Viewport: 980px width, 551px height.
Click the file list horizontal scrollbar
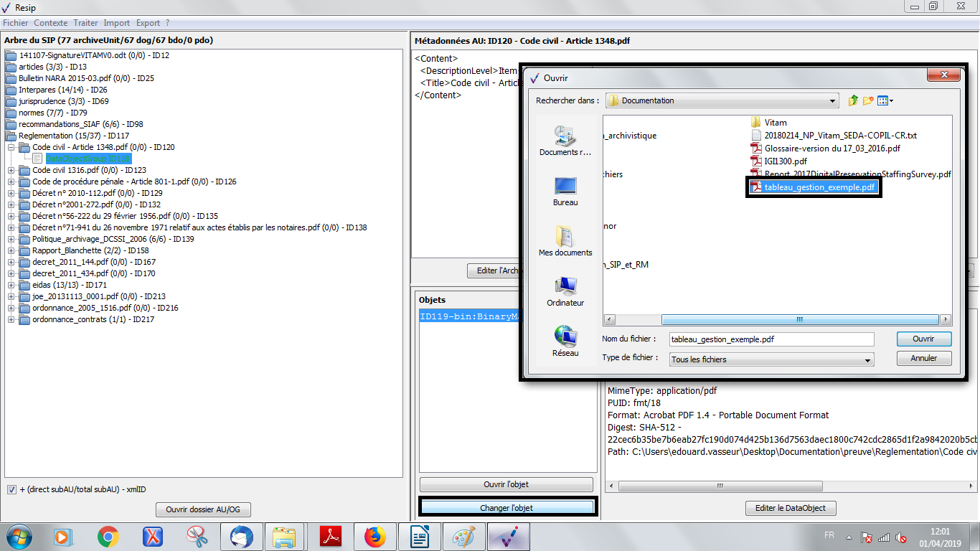(799, 320)
